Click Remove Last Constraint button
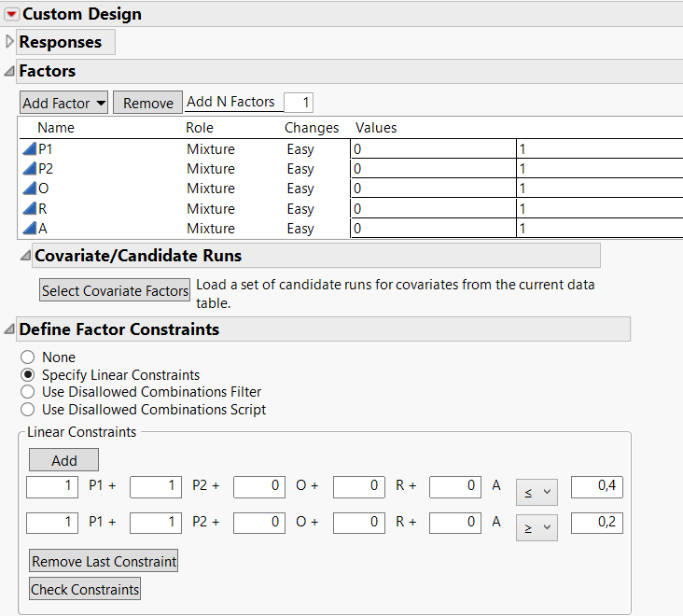The width and height of the screenshot is (683, 616). click(104, 561)
